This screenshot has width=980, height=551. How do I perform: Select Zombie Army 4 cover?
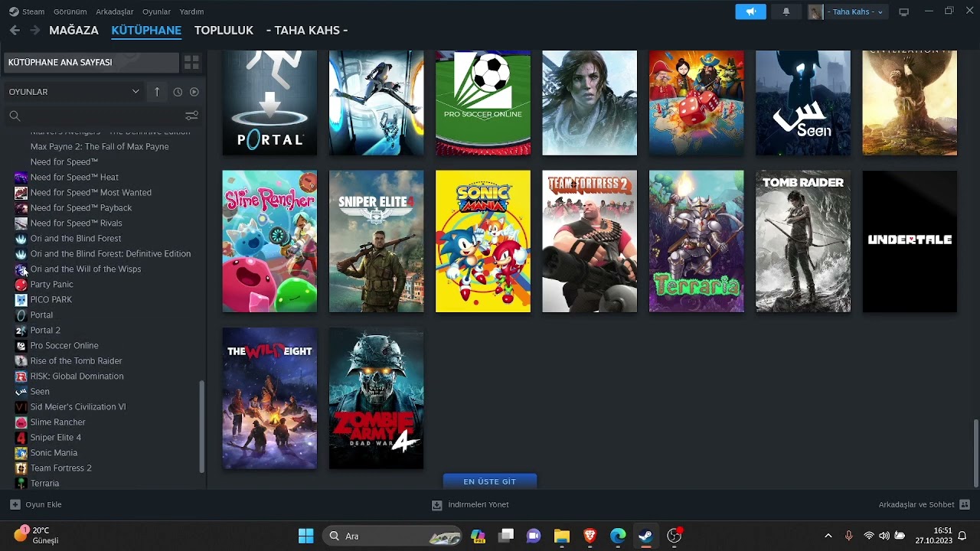tap(376, 399)
